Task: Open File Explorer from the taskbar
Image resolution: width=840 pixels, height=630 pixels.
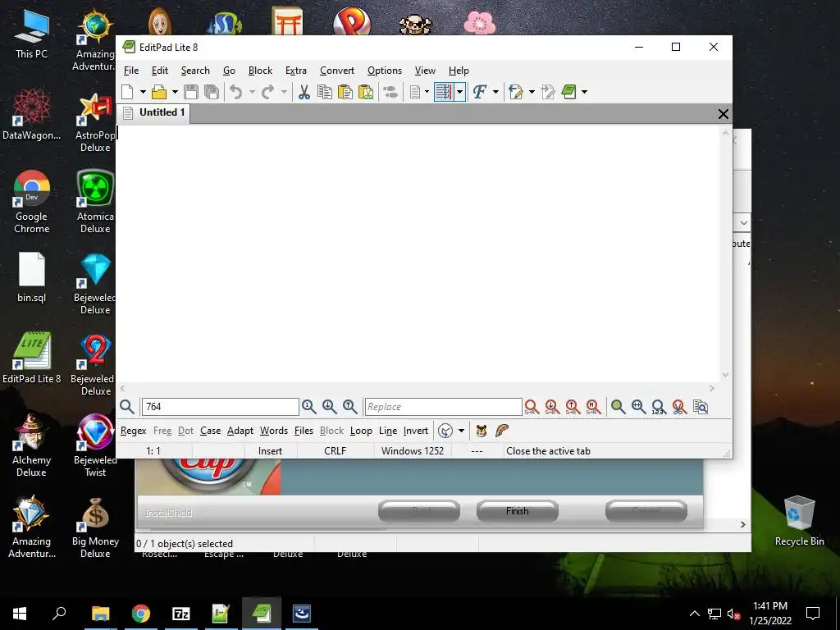Action: [x=101, y=614]
